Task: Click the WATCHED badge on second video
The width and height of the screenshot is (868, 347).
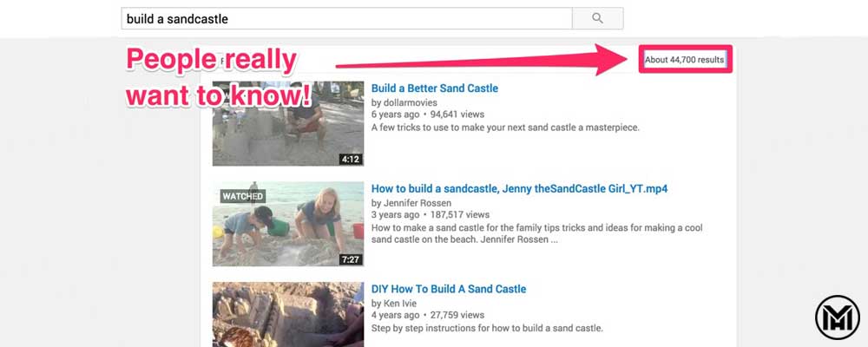Action: [x=242, y=196]
